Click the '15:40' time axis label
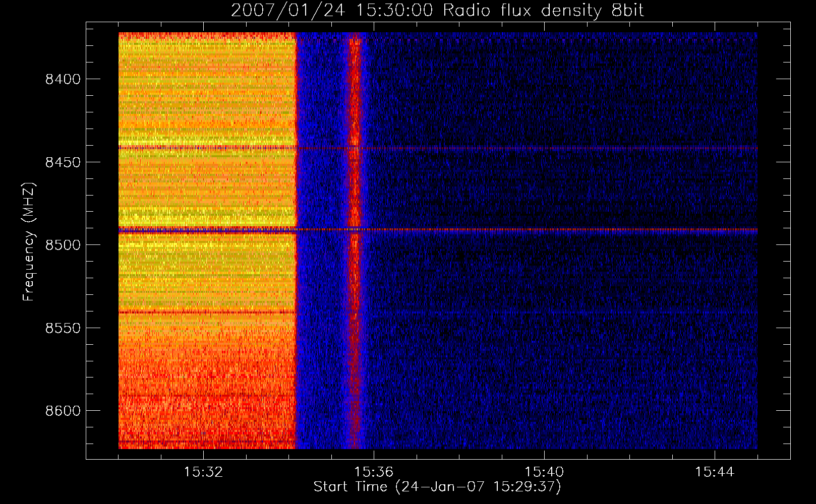The image size is (816, 504). click(544, 472)
